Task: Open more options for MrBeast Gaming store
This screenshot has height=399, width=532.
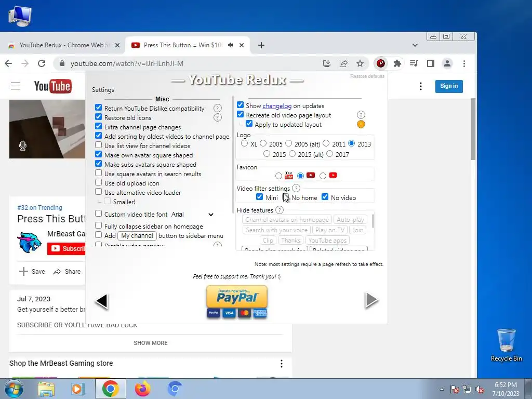Action: (x=281, y=364)
